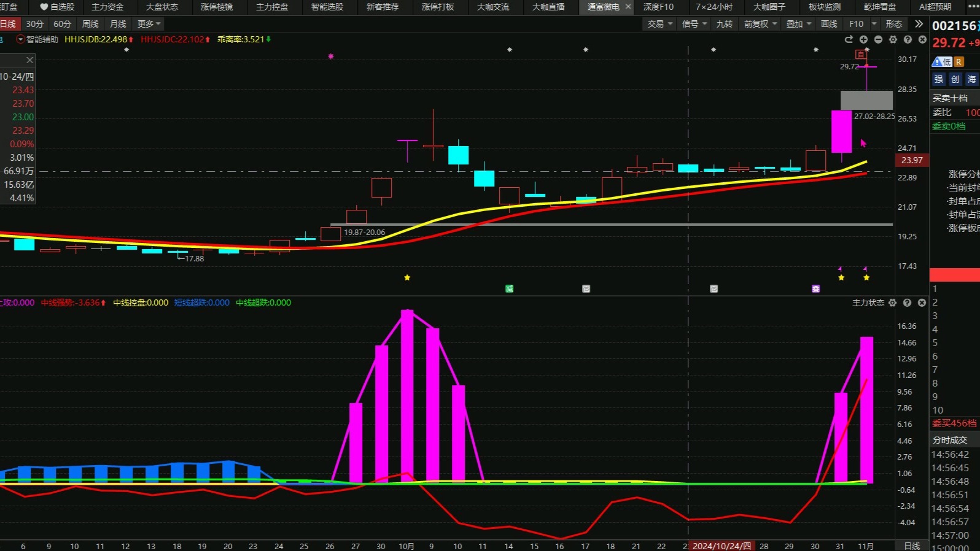Click the 23.97 price axis label
This screenshot has width=980, height=551.
(x=912, y=160)
